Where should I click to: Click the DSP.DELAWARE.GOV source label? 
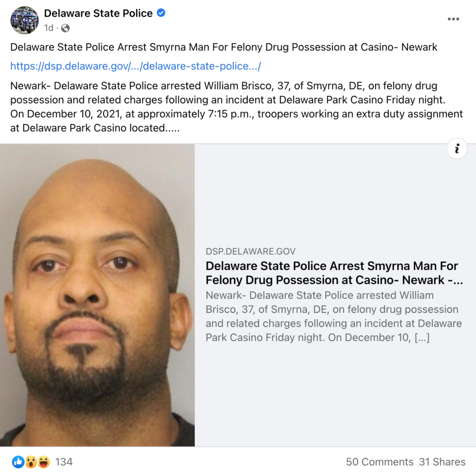(x=251, y=251)
